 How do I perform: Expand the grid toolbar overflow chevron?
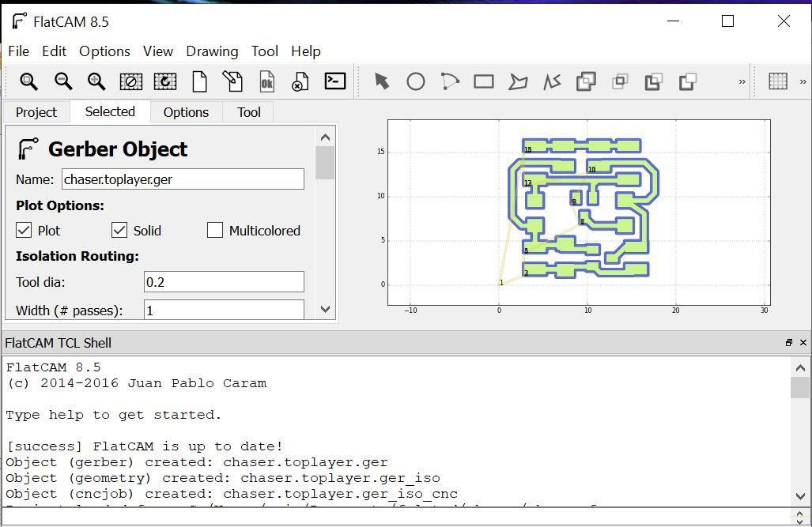click(x=803, y=81)
